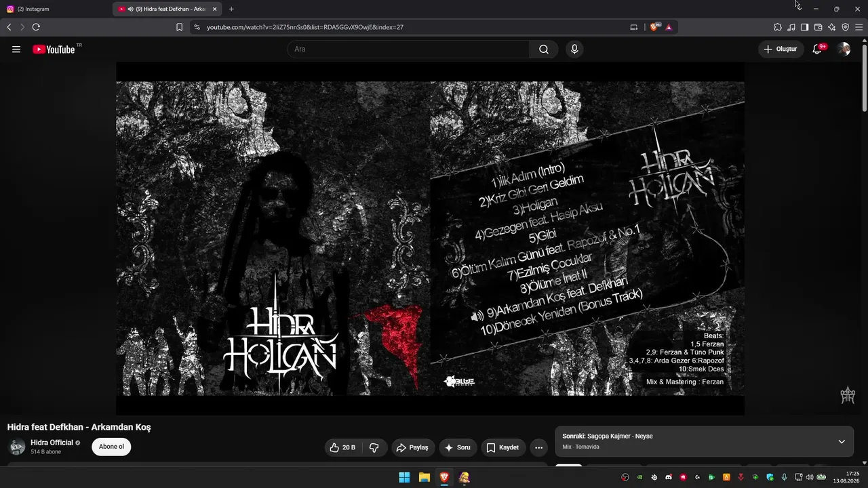Open the Discord tray icon
The width and height of the screenshot is (868, 488).
669,477
